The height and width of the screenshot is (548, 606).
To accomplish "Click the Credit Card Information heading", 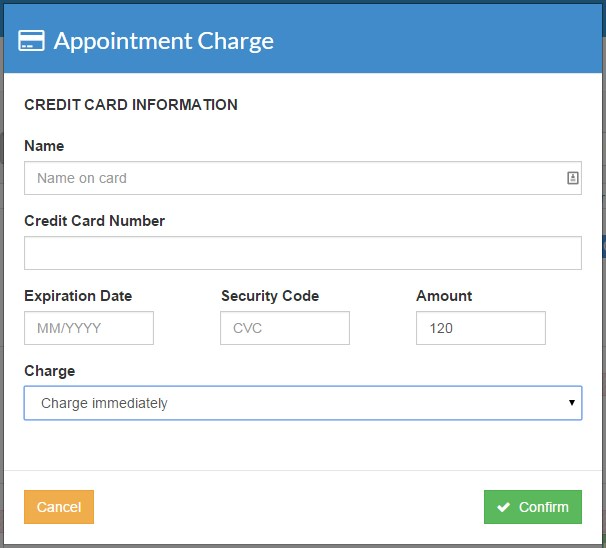I will (x=131, y=104).
